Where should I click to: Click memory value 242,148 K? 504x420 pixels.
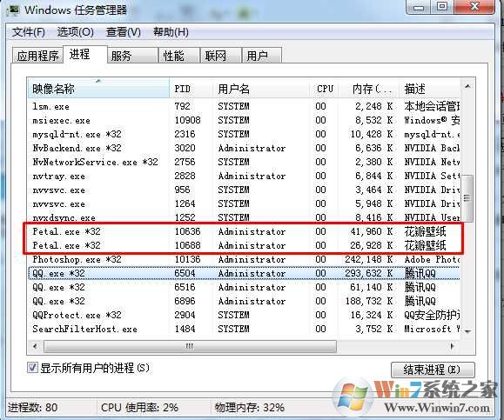click(x=369, y=259)
